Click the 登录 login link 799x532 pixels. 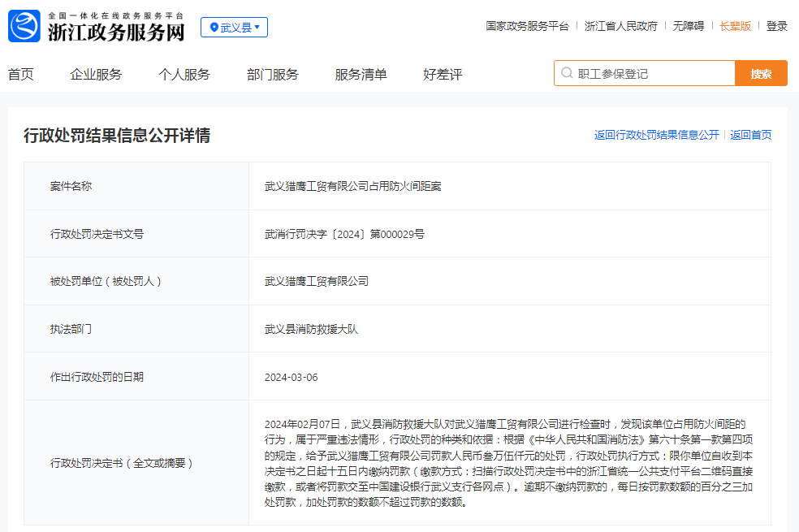click(x=776, y=26)
